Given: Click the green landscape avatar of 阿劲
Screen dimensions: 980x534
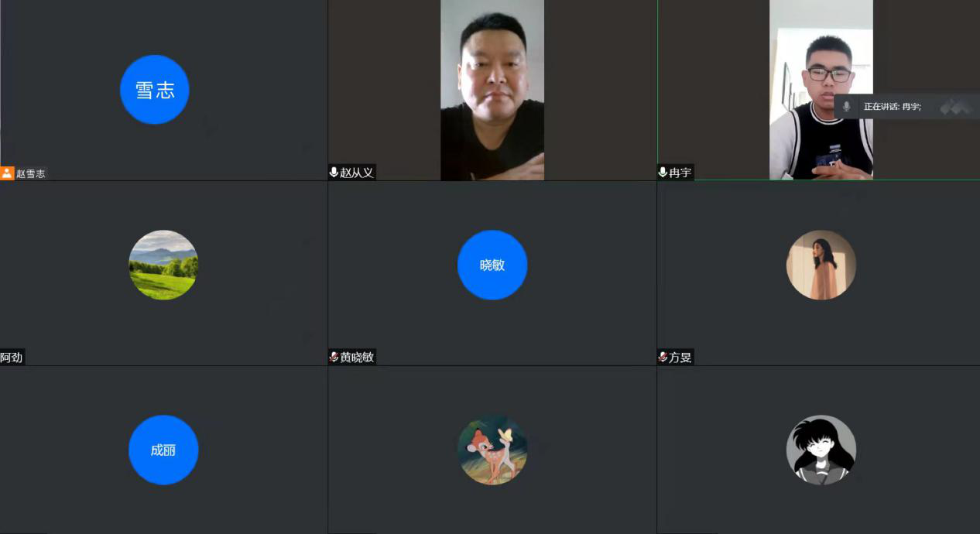Looking at the screenshot, I should pos(163,265).
